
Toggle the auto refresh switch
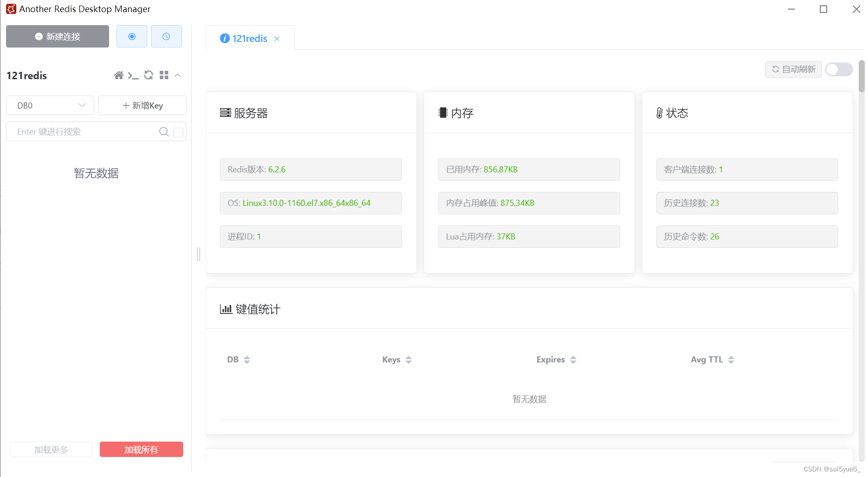click(839, 69)
